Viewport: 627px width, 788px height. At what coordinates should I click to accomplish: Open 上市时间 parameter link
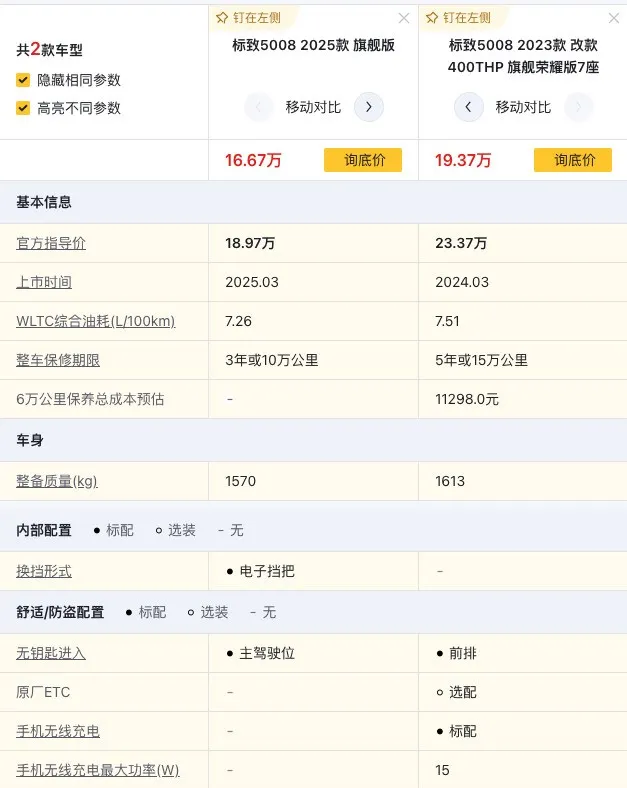pos(44,282)
